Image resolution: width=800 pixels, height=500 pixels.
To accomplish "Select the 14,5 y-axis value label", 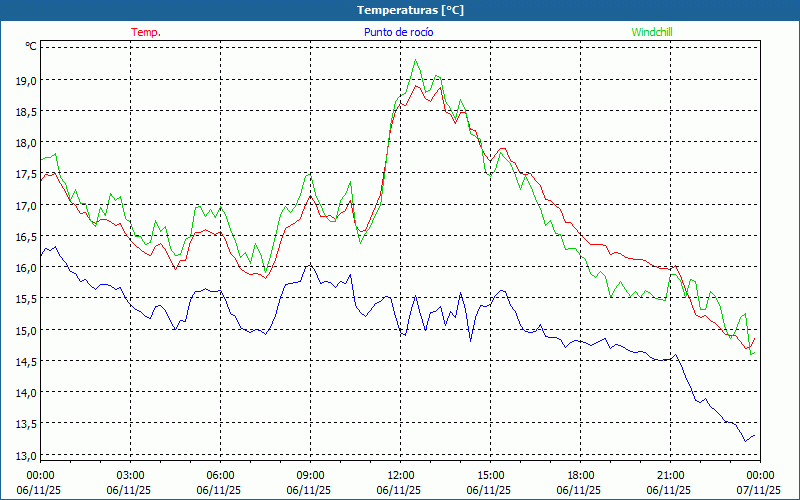I will (x=24, y=362).
